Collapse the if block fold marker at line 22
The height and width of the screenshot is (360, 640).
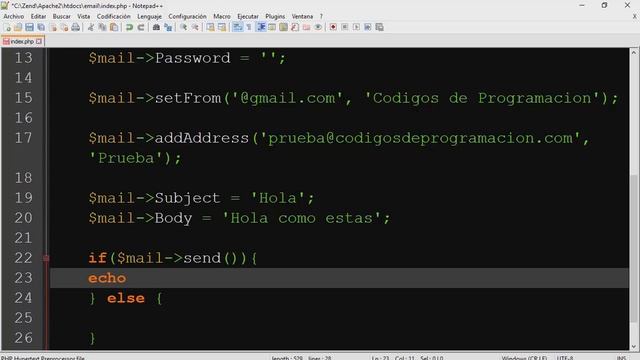point(46,258)
